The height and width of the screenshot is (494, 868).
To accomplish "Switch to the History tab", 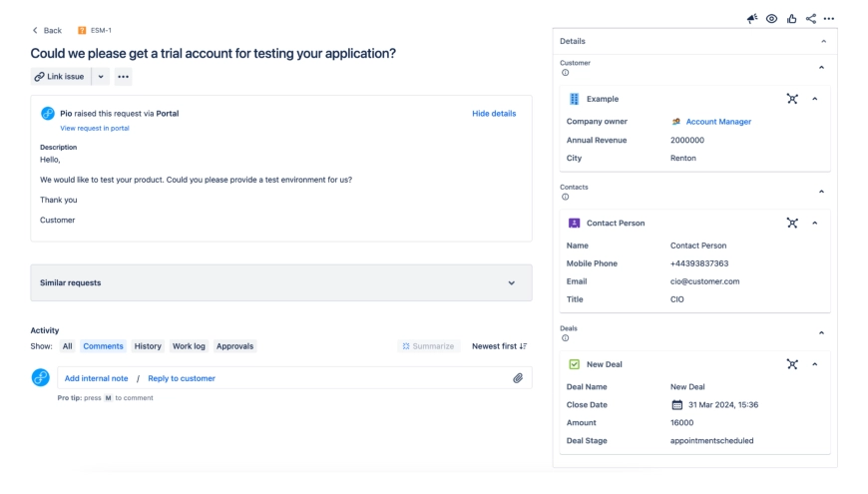I will tap(148, 346).
